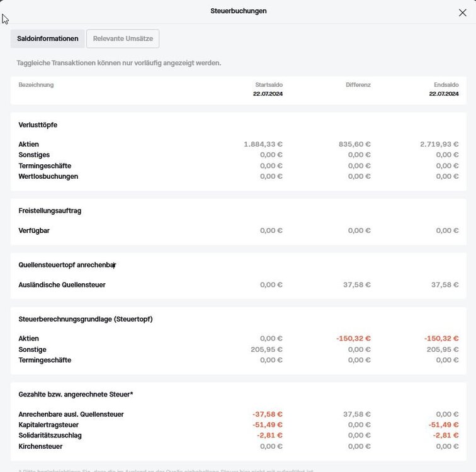This screenshot has width=476, height=472.
Task: Click the Quellensteuertopf anrechenbar heading
Action: (x=67, y=265)
